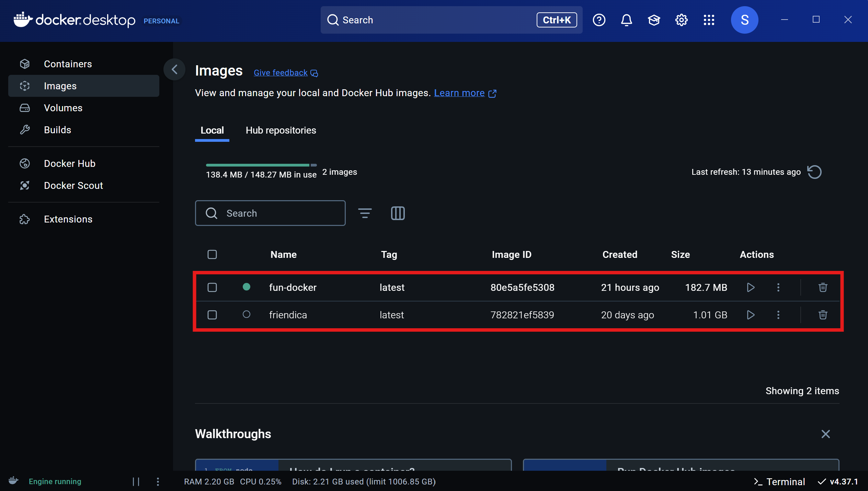Open Docker Desktop settings gear

point(681,20)
